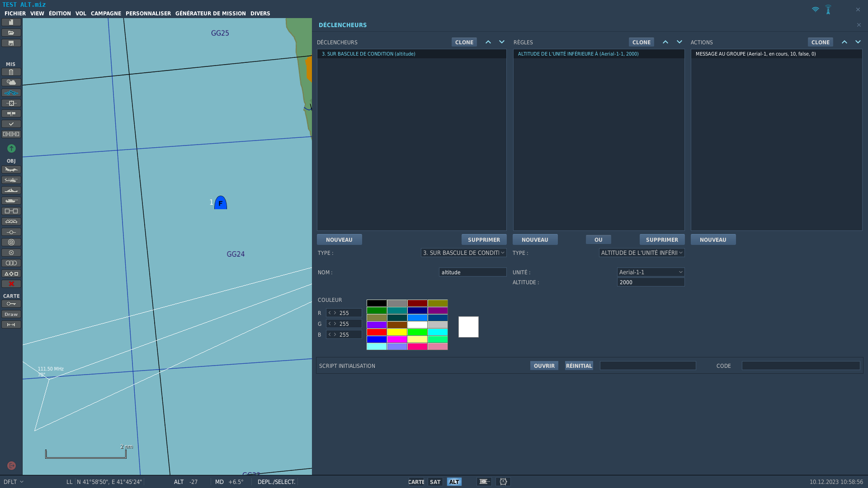Viewport: 868px width, 488px height.
Task: Open the VIEW menu
Action: tap(37, 14)
